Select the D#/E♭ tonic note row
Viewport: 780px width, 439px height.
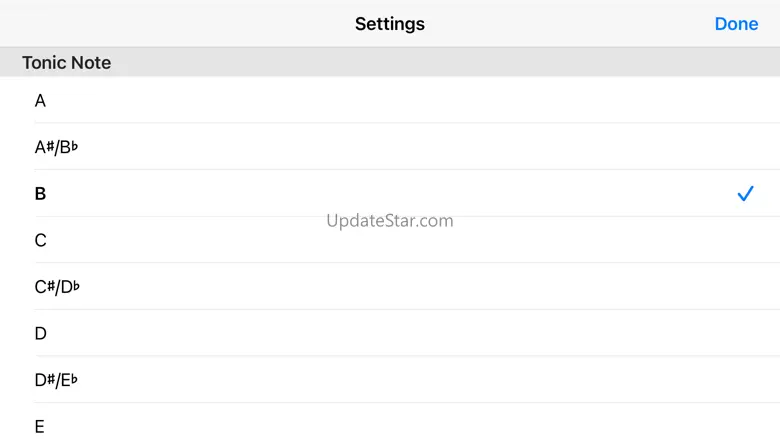390,380
